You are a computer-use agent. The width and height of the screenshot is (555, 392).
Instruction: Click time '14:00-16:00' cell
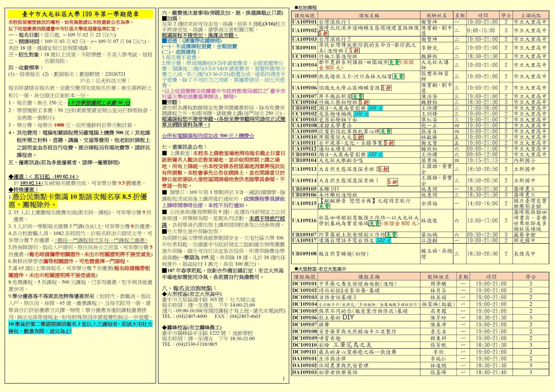[x=482, y=203]
